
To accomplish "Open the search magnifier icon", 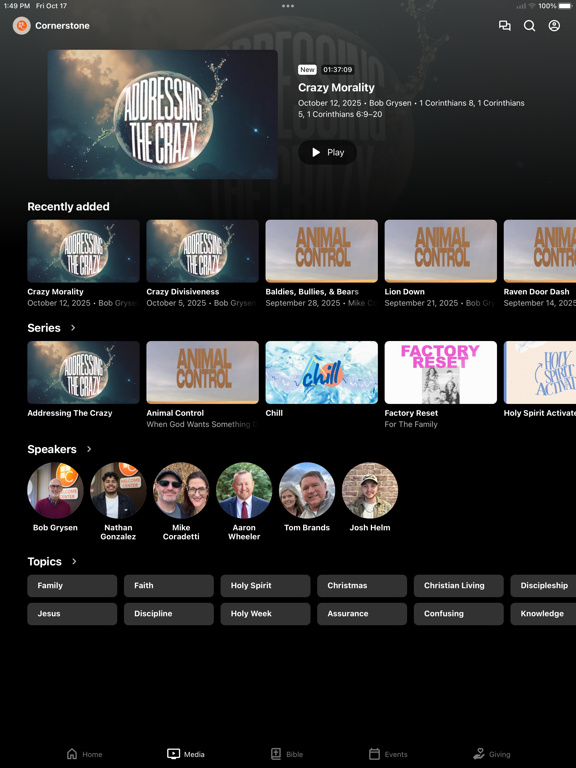I will [x=529, y=25].
